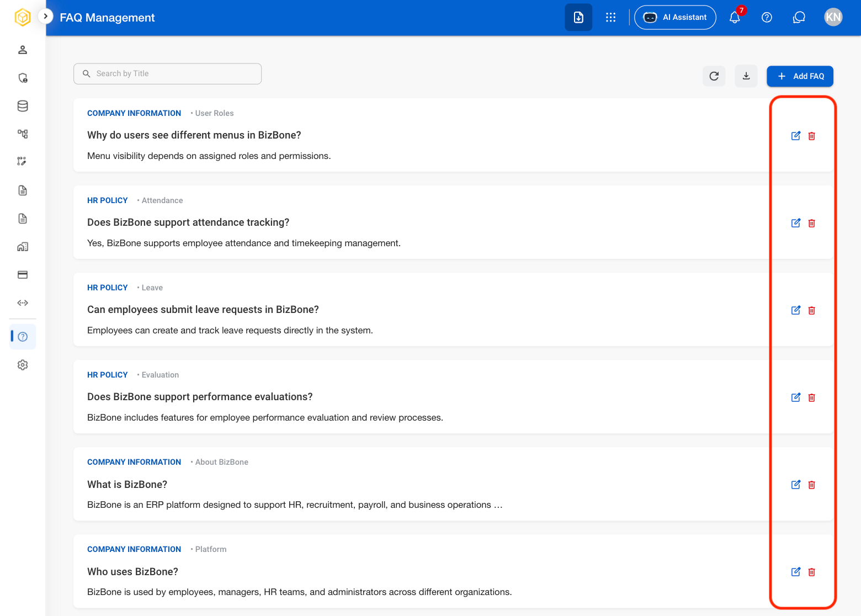Viewport: 861px width, 616px height.
Task: Open the shield security sidebar icon
Action: [23, 78]
